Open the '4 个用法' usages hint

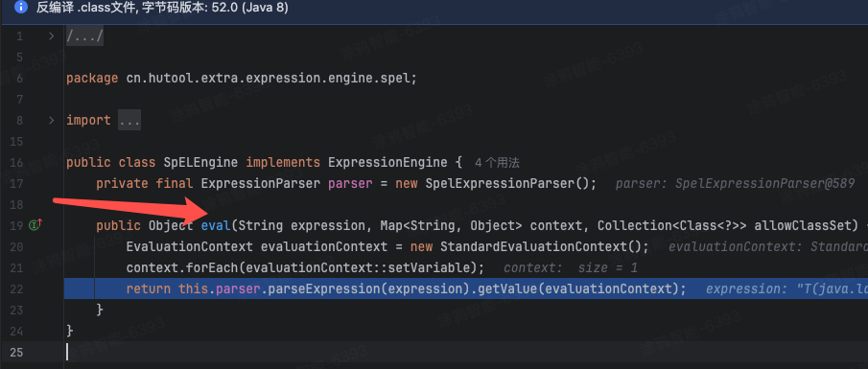click(x=497, y=163)
